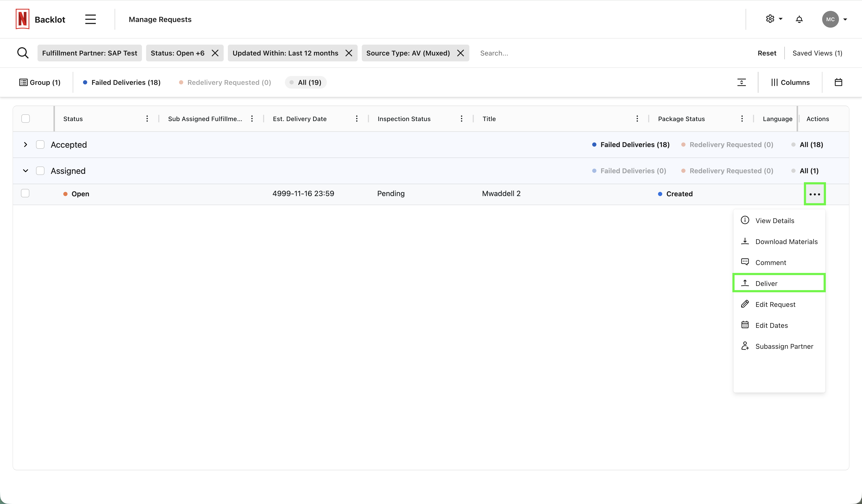Open the calendar view icon
The image size is (862, 504).
tap(838, 82)
